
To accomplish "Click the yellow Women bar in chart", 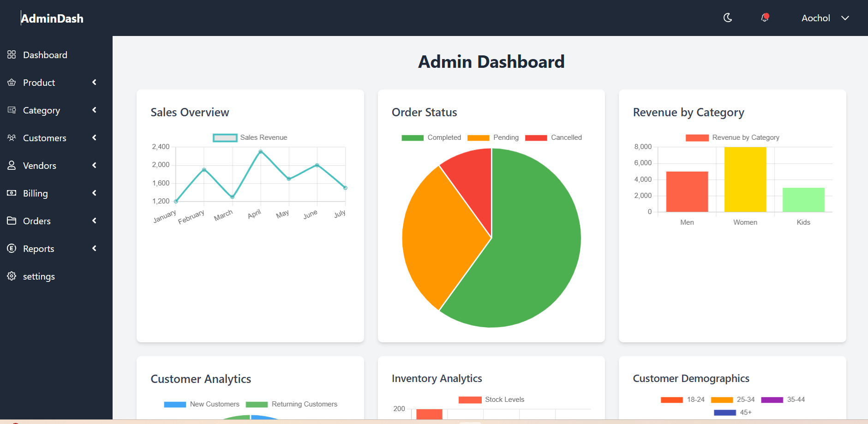I will (x=745, y=179).
